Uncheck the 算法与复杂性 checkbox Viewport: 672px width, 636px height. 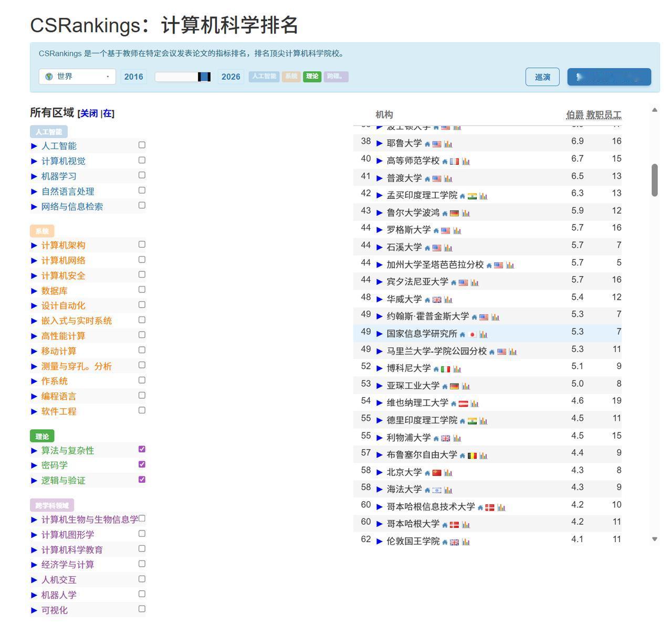coord(142,449)
